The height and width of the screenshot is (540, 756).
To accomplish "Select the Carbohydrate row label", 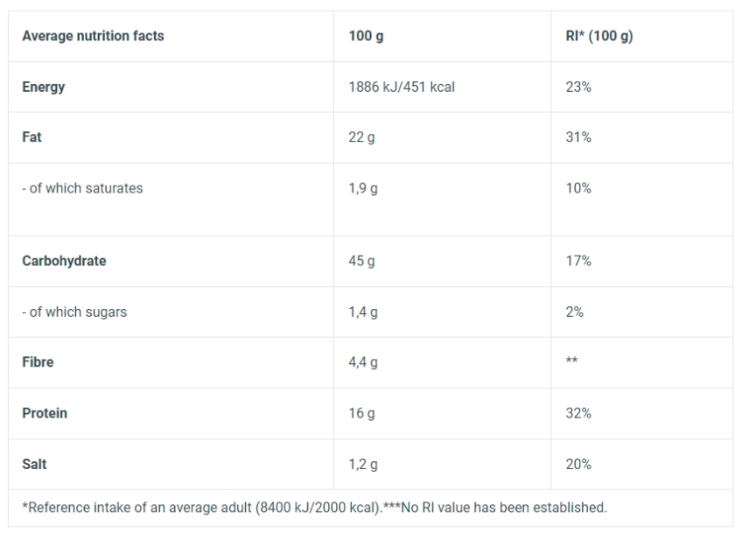I will click(x=64, y=262).
